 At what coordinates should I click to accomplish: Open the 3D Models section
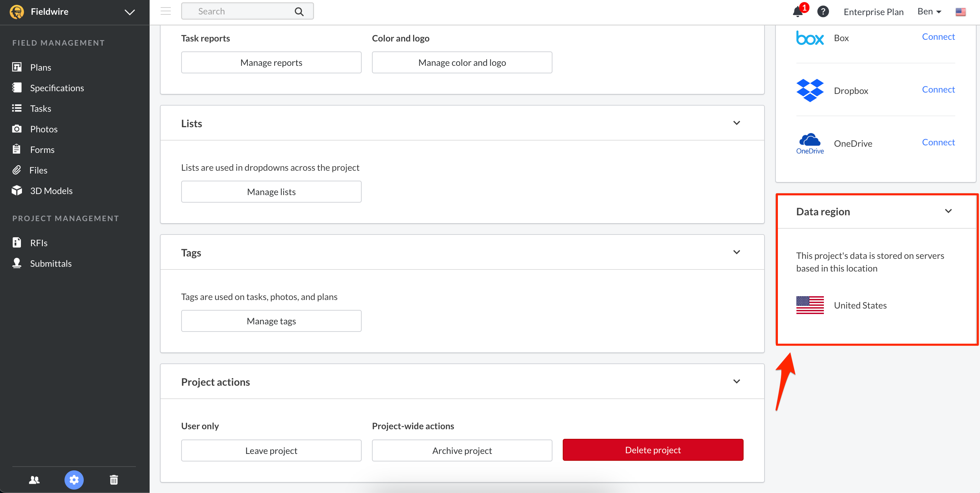point(51,190)
